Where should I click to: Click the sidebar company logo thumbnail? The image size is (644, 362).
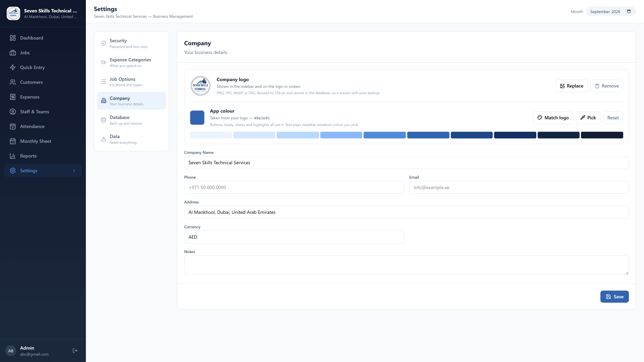tap(13, 13)
